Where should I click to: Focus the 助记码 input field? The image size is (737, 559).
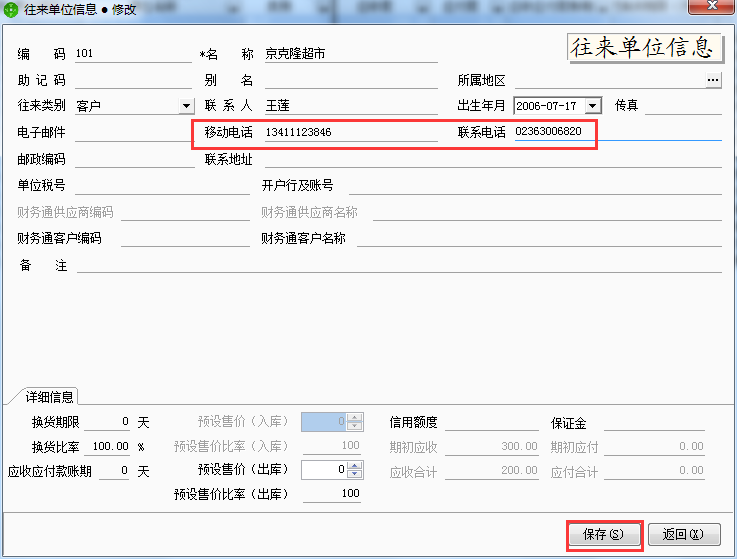click(132, 80)
